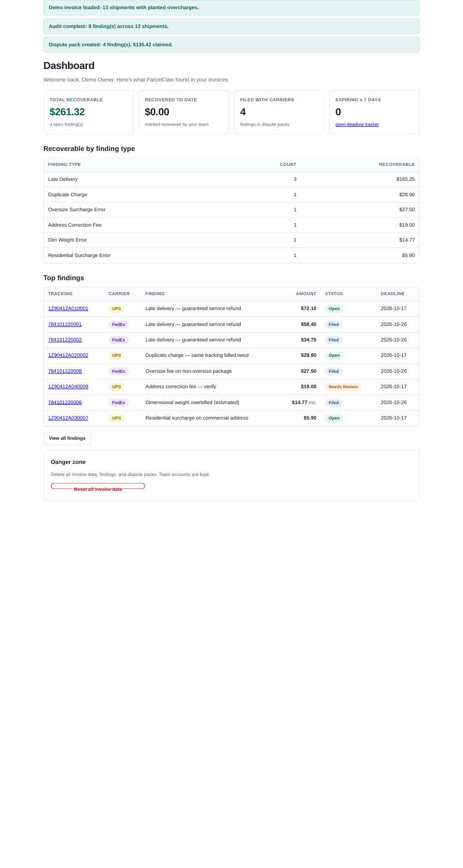Click the $58.40 amount in Top findings
The image size is (463, 868).
[x=309, y=325]
